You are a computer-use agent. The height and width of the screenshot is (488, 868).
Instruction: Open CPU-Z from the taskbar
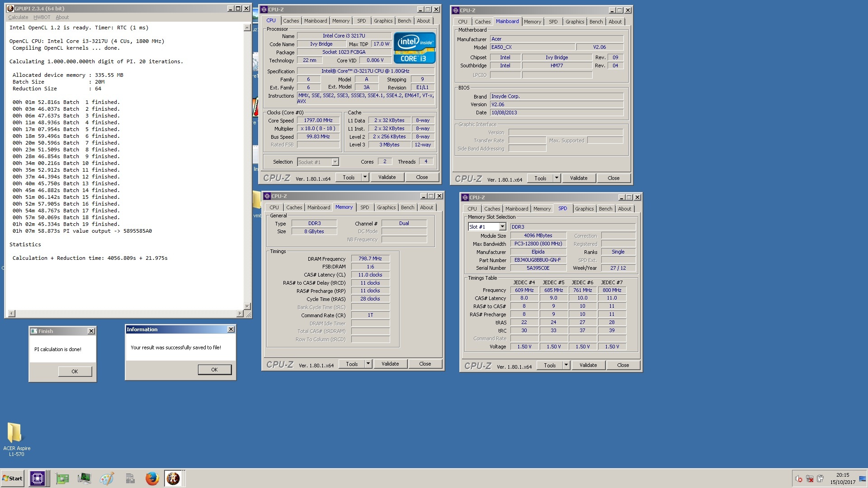coord(38,479)
